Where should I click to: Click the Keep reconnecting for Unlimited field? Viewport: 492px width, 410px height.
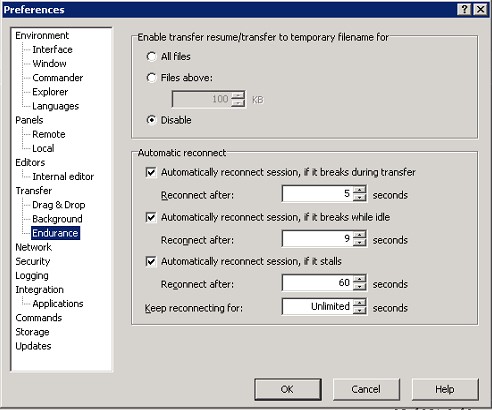point(318,307)
